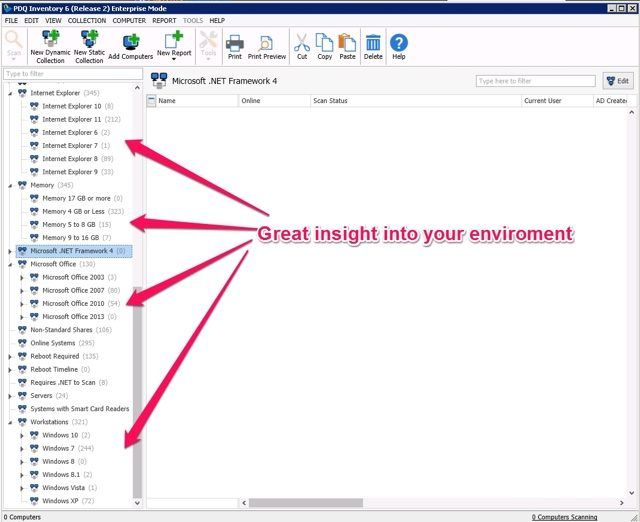Open the REPORT menu
Image resolution: width=640 pixels, height=522 pixels.
(164, 20)
